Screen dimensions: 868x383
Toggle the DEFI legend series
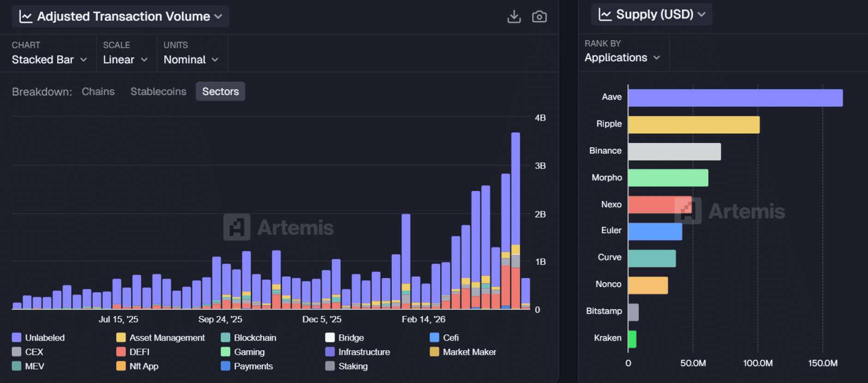point(133,352)
